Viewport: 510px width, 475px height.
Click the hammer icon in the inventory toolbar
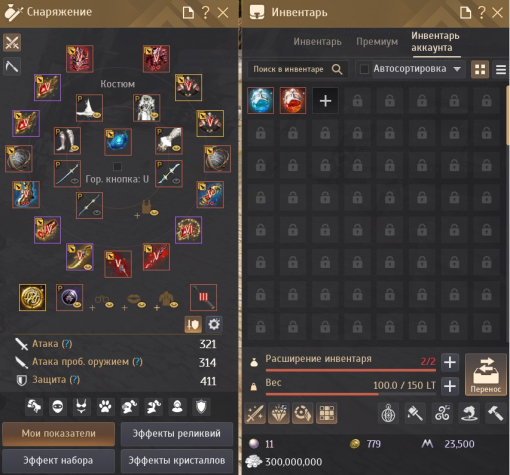(x=496, y=413)
